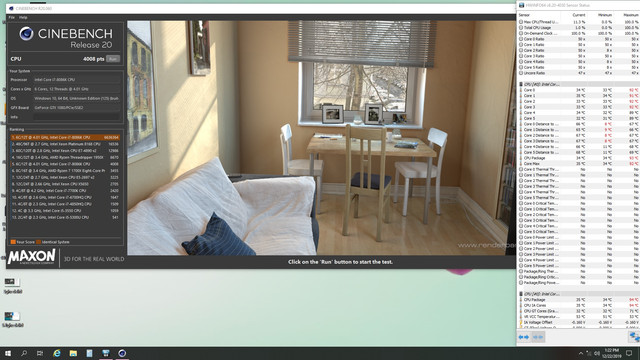Open the Help menu in Cinebench
640x360 pixels.
[x=23, y=18]
